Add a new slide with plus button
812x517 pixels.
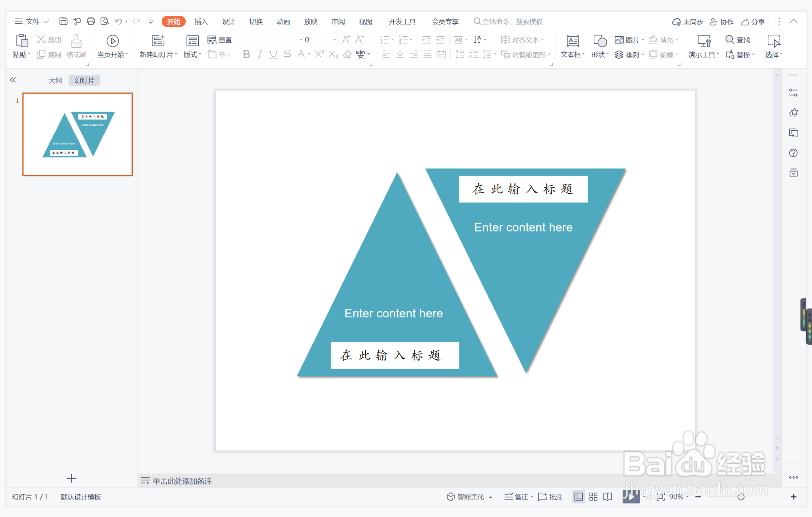[71, 478]
